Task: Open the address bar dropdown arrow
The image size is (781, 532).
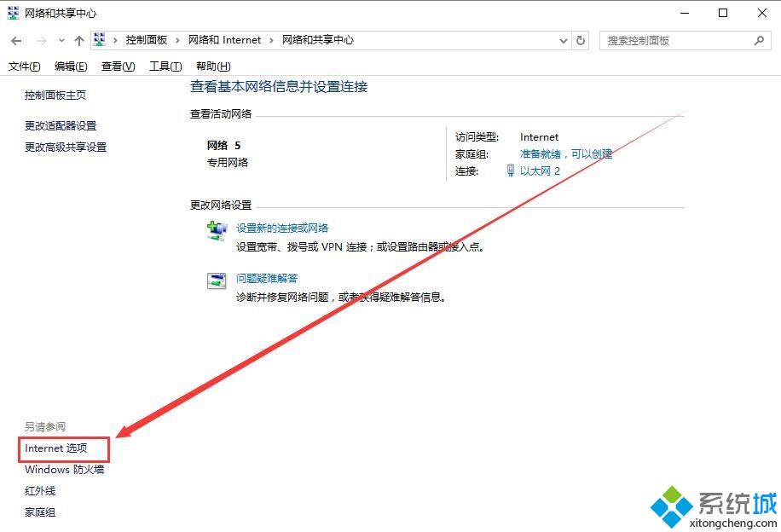Action: coord(562,39)
